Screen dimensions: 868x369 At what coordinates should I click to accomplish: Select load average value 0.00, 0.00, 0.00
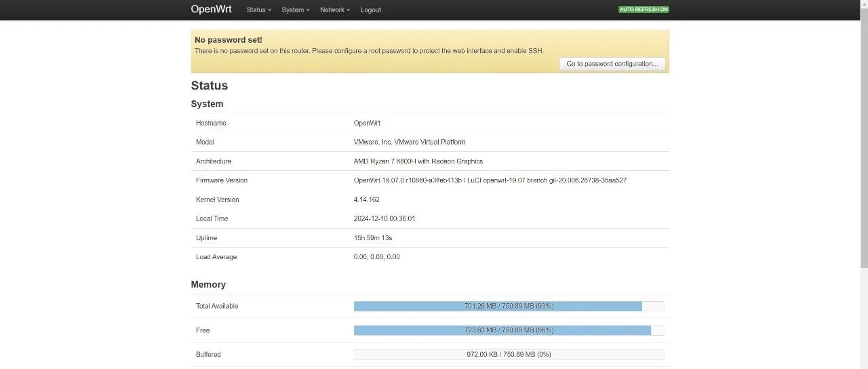(x=377, y=257)
